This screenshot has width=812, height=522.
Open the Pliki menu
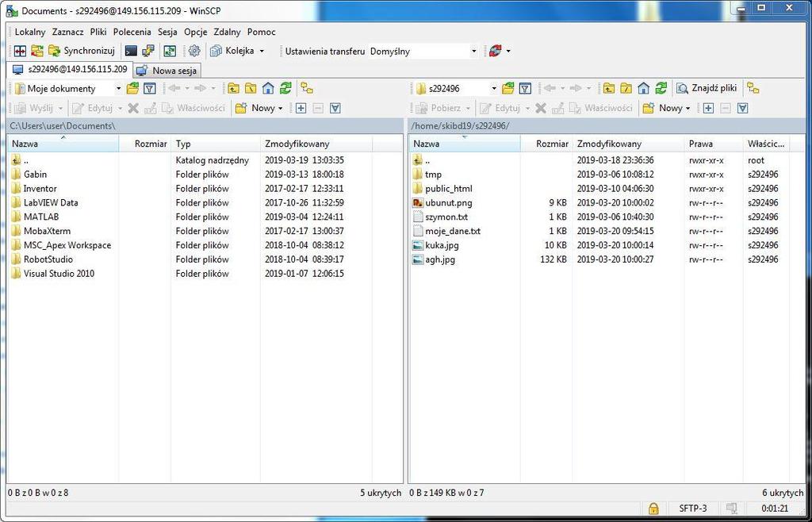(98, 32)
